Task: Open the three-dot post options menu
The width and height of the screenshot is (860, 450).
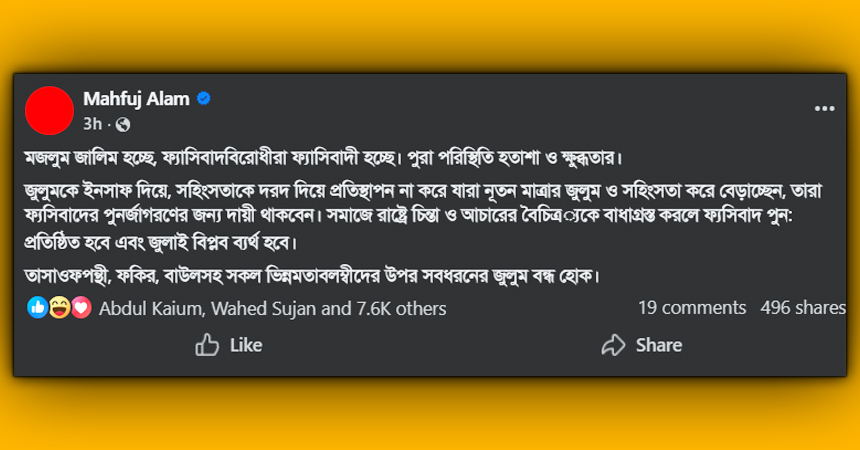Action: click(x=824, y=108)
